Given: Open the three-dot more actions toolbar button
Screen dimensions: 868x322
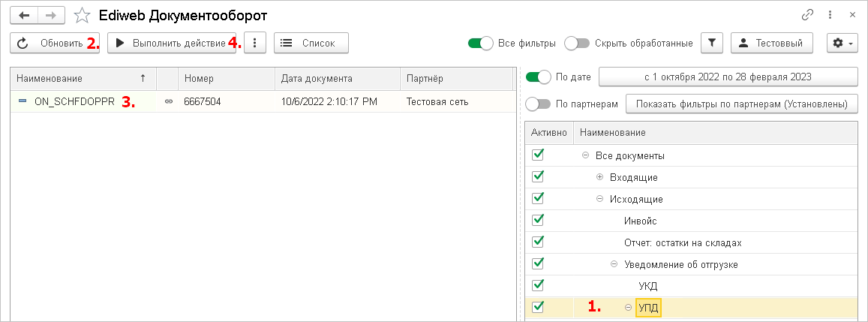Looking at the screenshot, I should (256, 43).
